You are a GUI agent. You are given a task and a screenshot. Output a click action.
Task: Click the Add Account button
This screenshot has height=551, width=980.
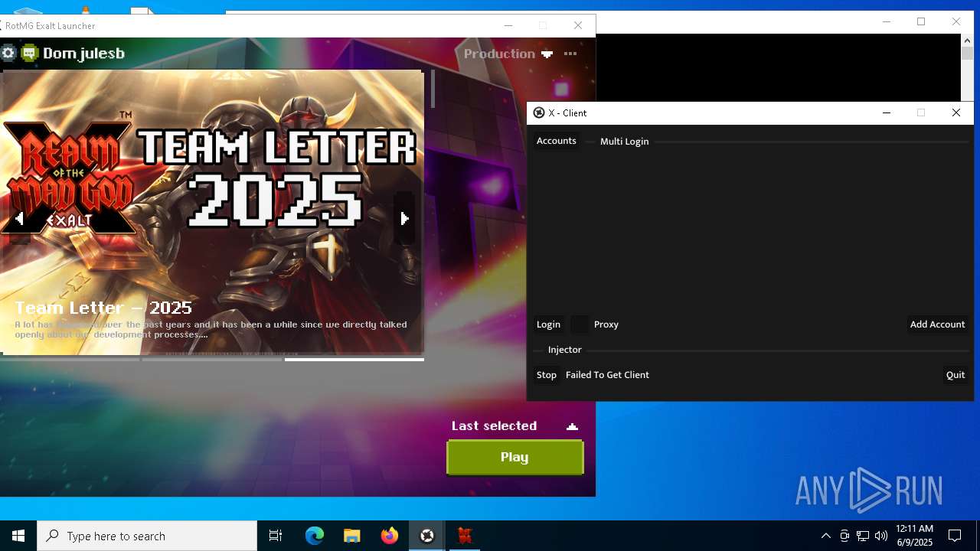point(937,324)
